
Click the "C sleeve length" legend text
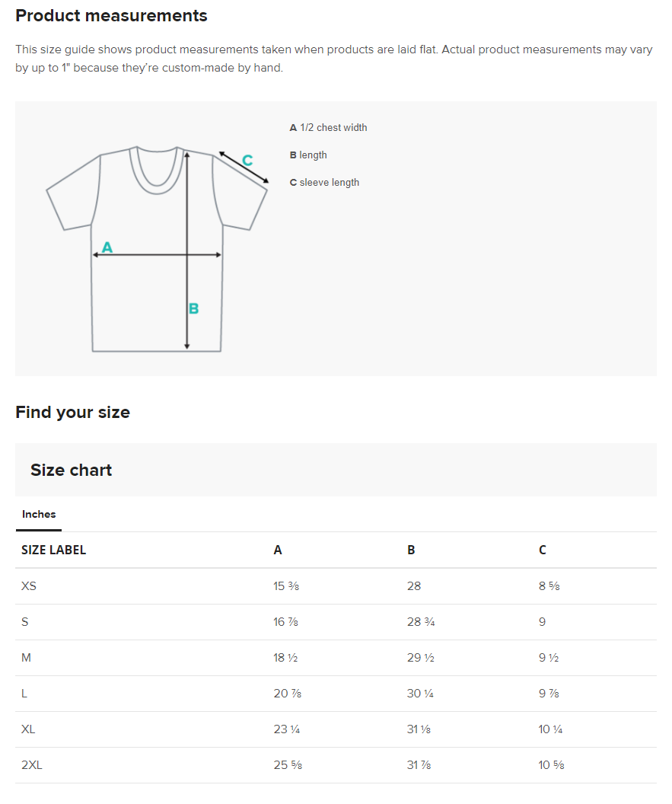coord(324,183)
